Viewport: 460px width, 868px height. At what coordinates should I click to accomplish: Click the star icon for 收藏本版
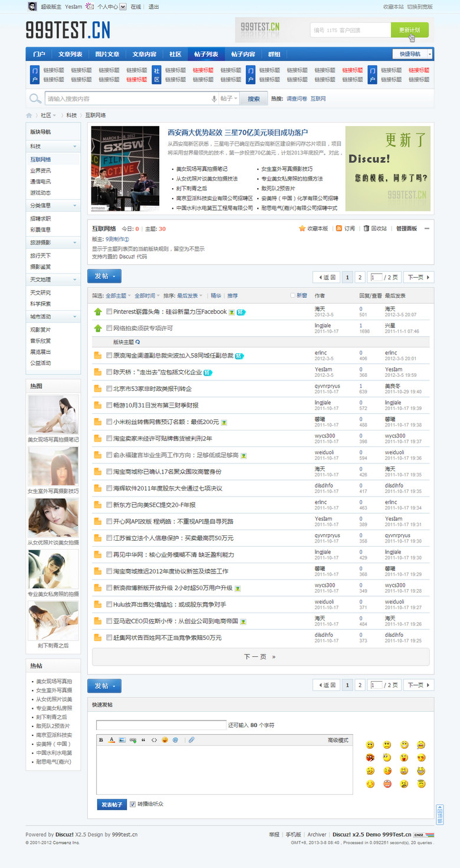click(x=302, y=228)
